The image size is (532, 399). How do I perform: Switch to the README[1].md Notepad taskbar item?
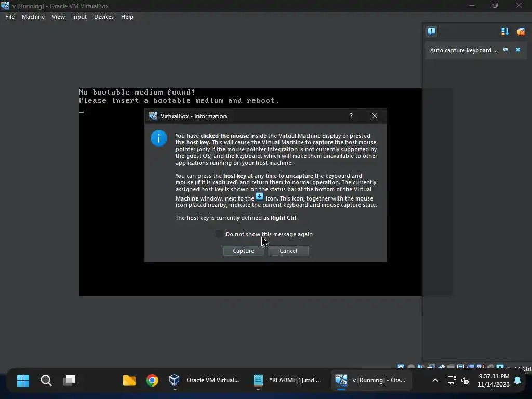287,380
